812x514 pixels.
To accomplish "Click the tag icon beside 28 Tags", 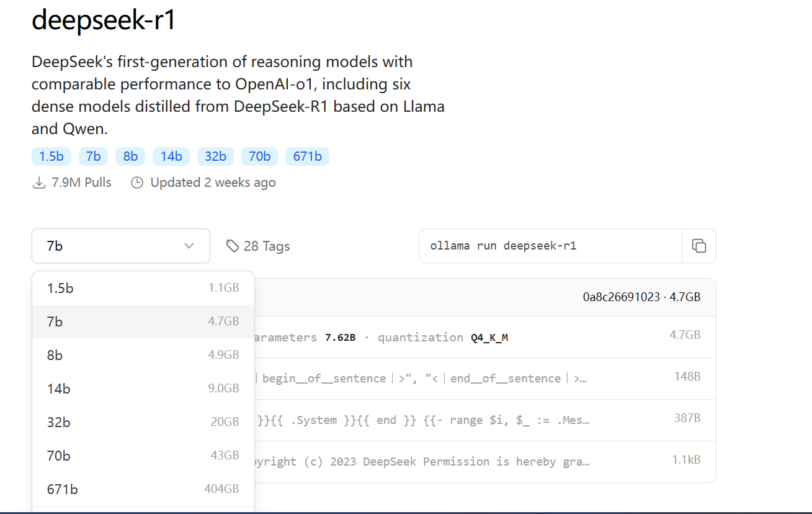I will [232, 246].
